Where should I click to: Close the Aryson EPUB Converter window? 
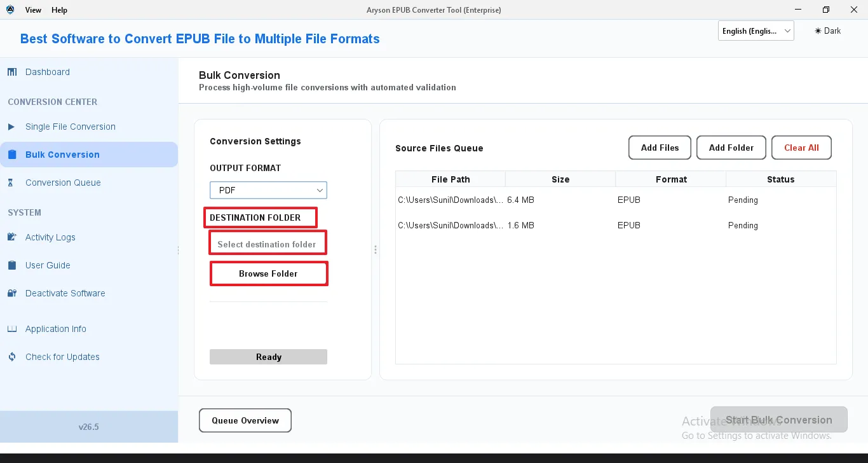854,10
